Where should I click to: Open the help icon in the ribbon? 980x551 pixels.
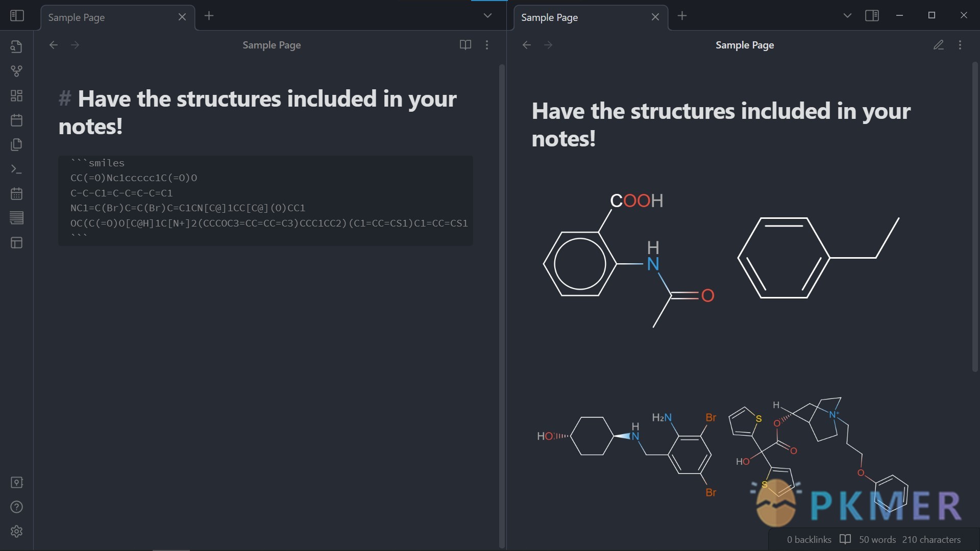(16, 507)
